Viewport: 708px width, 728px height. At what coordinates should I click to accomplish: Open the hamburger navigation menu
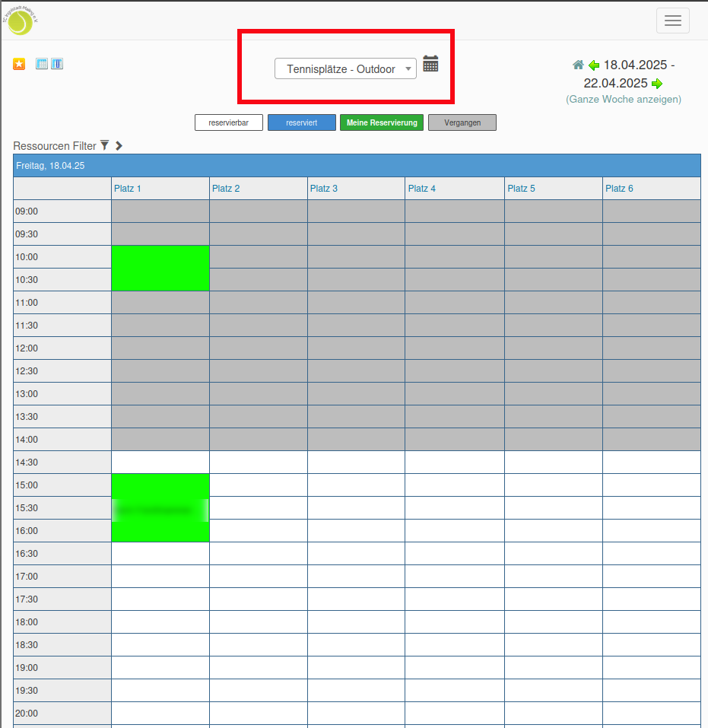672,21
